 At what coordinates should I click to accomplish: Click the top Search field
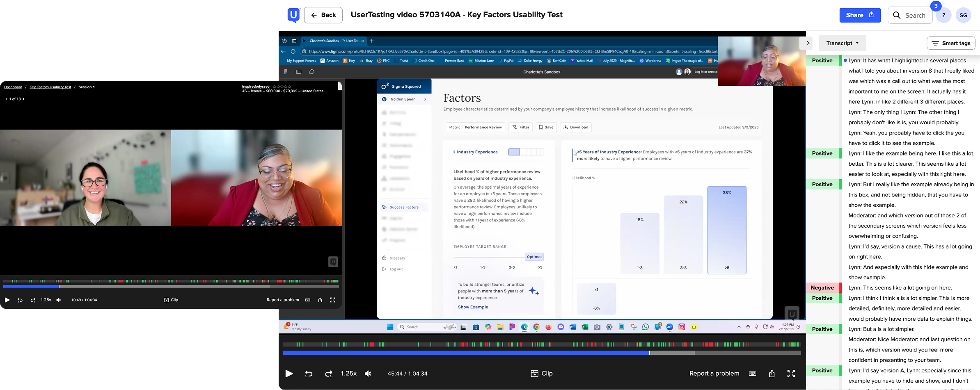pos(910,15)
